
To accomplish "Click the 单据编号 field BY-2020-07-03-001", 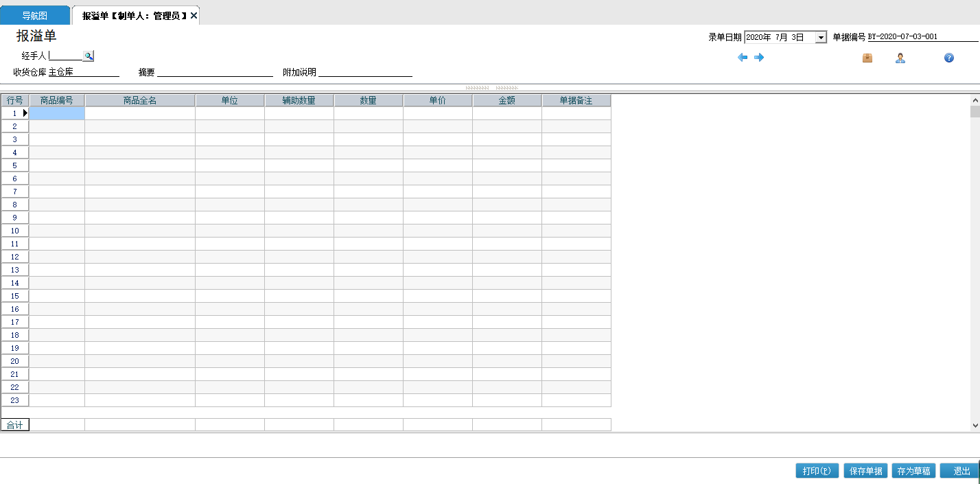I will [923, 37].
